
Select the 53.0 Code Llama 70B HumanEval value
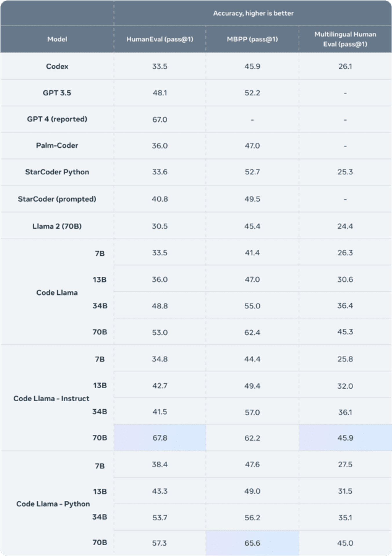[160, 332]
